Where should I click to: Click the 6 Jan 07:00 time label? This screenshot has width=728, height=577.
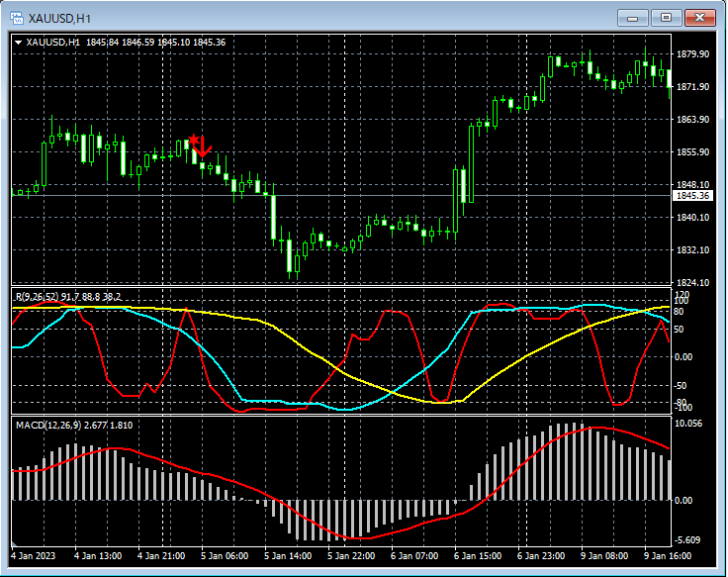414,556
